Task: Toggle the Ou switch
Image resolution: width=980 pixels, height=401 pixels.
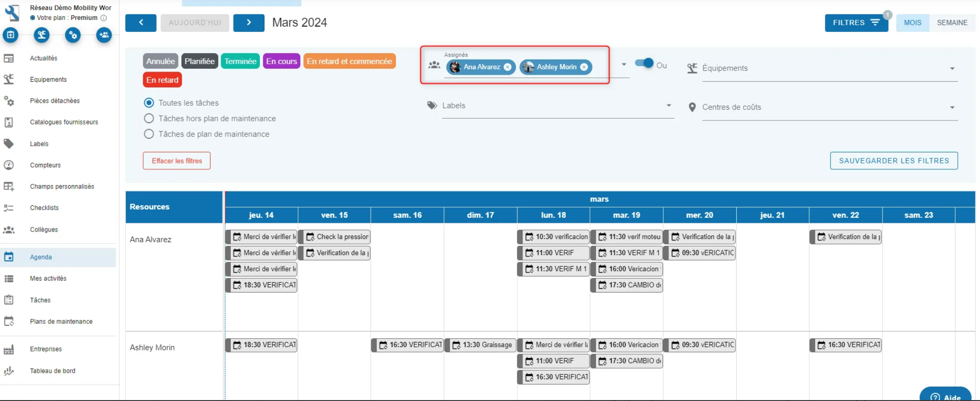Action: 644,63
